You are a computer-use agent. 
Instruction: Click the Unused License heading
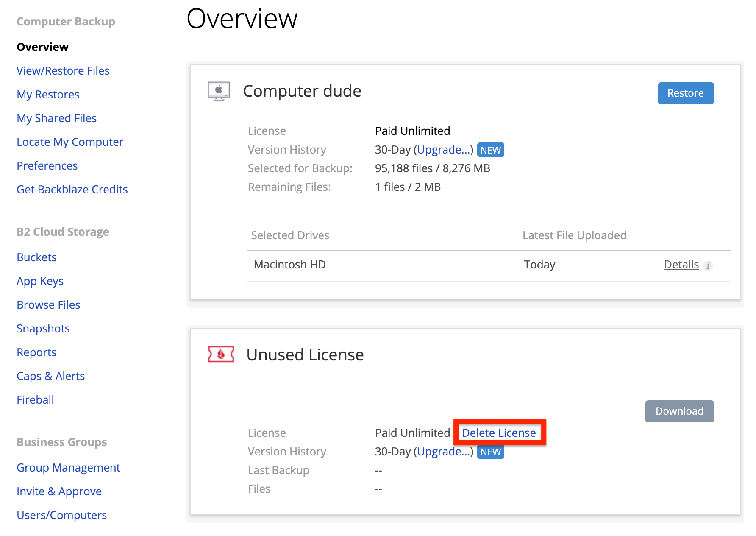pyautogui.click(x=305, y=355)
